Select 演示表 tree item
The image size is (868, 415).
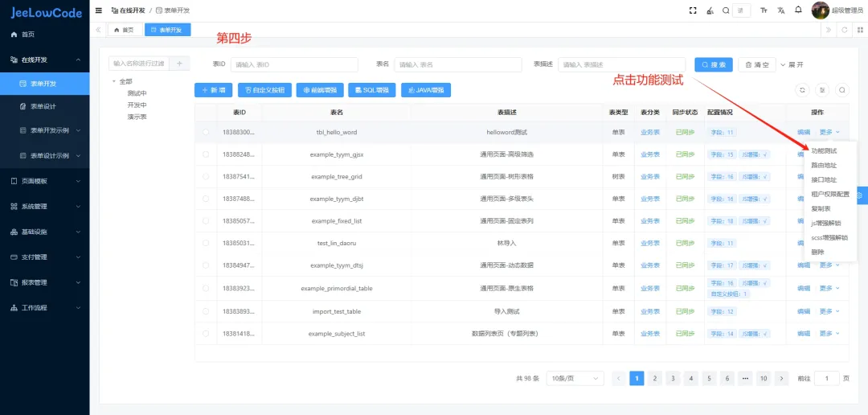click(137, 117)
